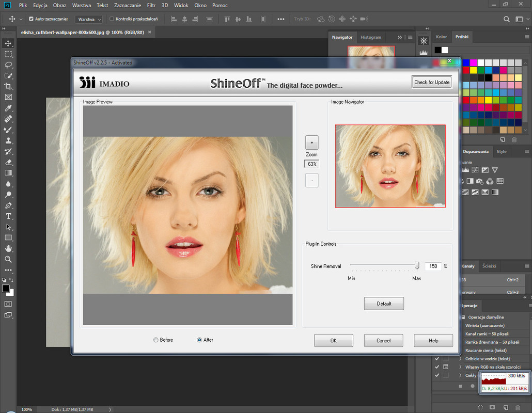Pick the Crop tool
The width and height of the screenshot is (532, 413).
8,86
